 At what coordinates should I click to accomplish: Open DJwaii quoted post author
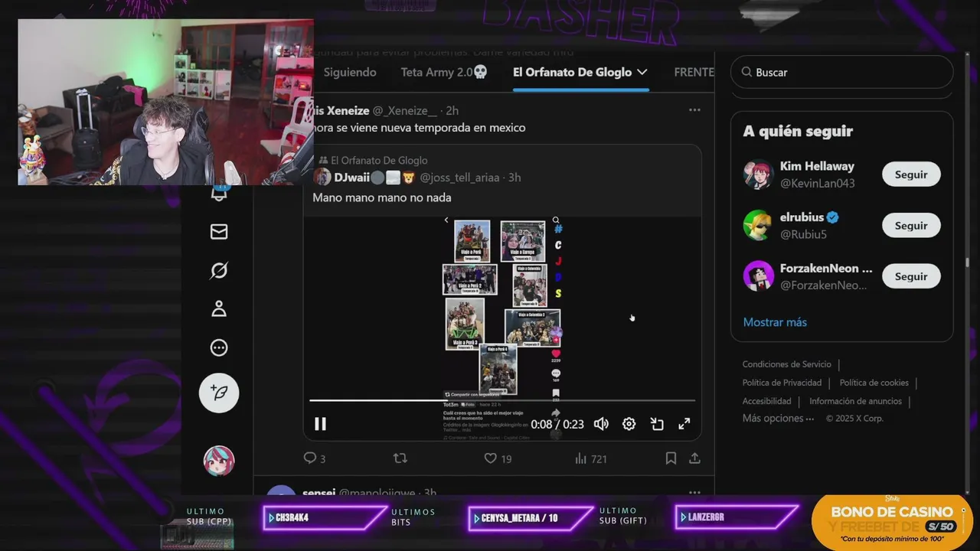[352, 178]
